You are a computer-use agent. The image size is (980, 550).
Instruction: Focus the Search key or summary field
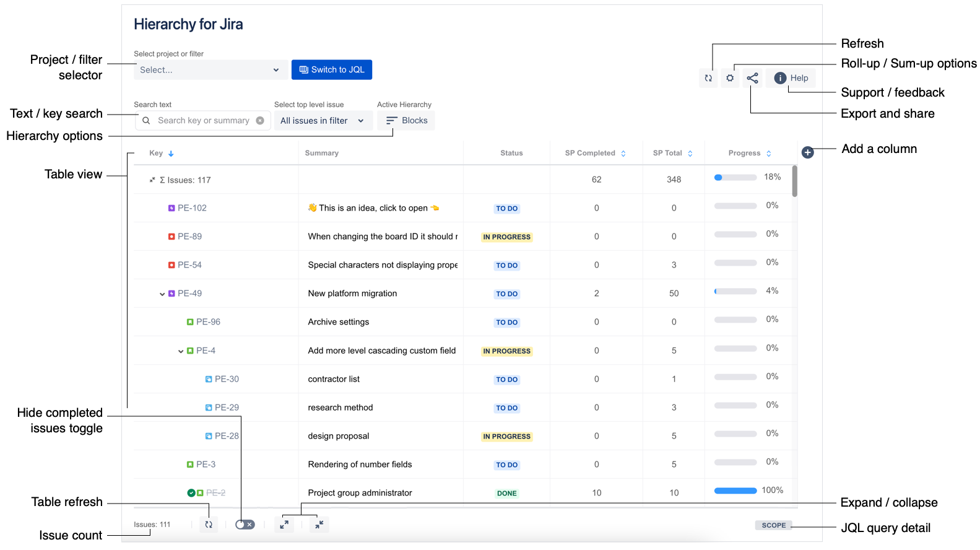[x=203, y=121]
